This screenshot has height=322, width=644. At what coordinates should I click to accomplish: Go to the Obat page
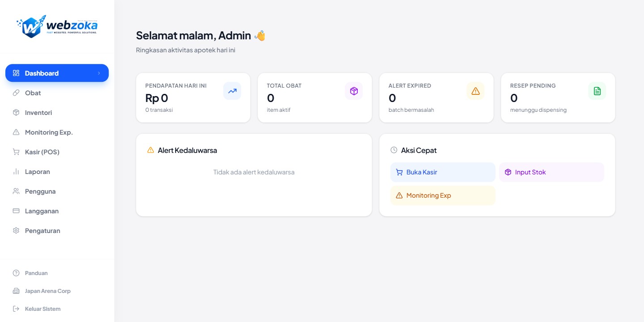pyautogui.click(x=57, y=93)
